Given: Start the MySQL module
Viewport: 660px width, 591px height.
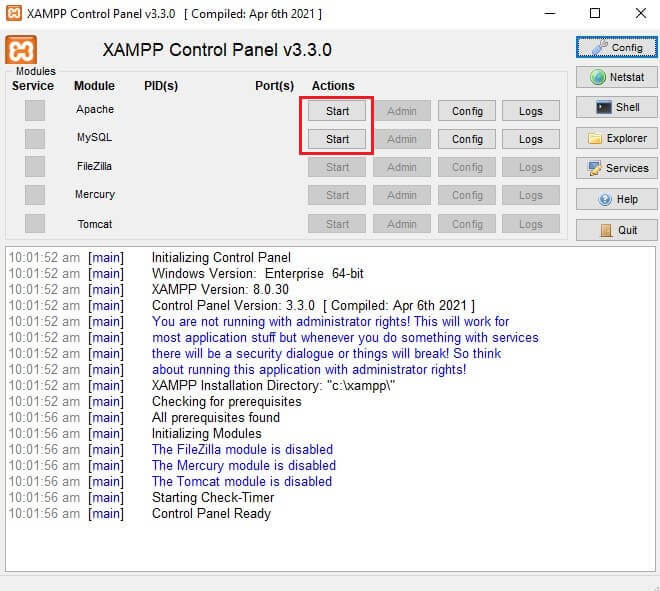Looking at the screenshot, I should 337,139.
